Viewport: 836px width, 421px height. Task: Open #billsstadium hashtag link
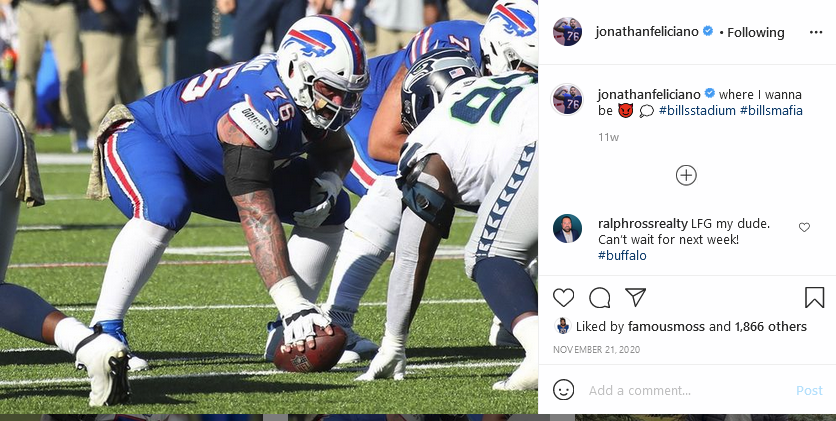coord(697,110)
